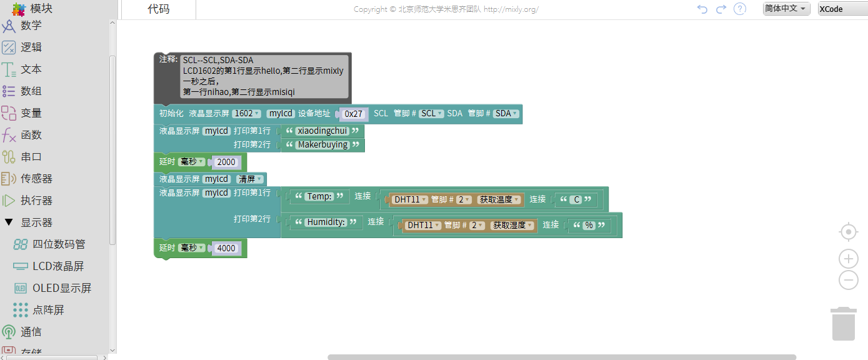Open the 串口 serial category icon
Image resolution: width=868 pixels, height=360 pixels.
click(9, 157)
